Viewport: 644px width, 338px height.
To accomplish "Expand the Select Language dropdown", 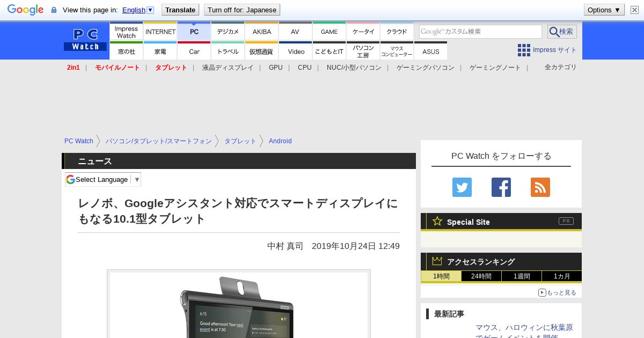I will click(x=103, y=179).
